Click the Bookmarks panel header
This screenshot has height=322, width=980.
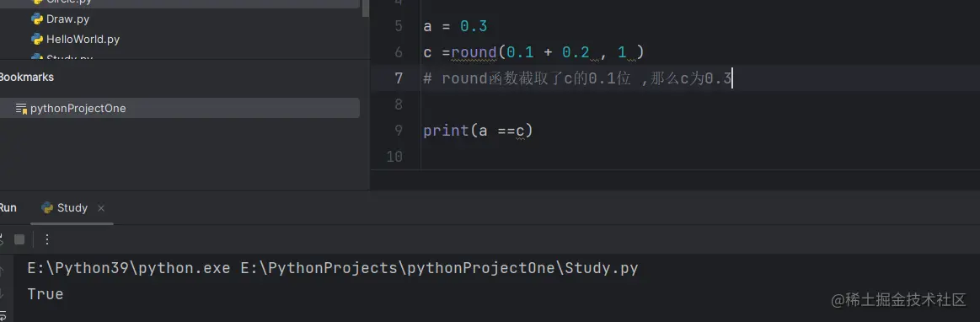click(x=26, y=77)
